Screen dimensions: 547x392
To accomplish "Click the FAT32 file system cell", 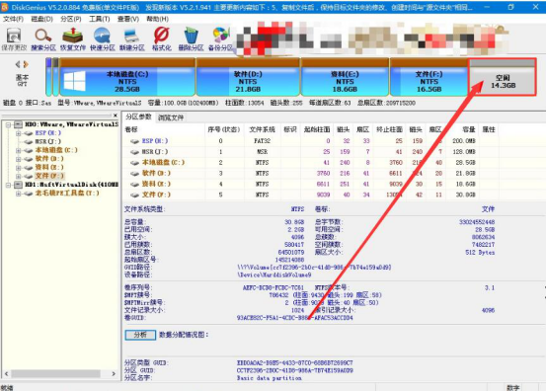I will [262, 141].
